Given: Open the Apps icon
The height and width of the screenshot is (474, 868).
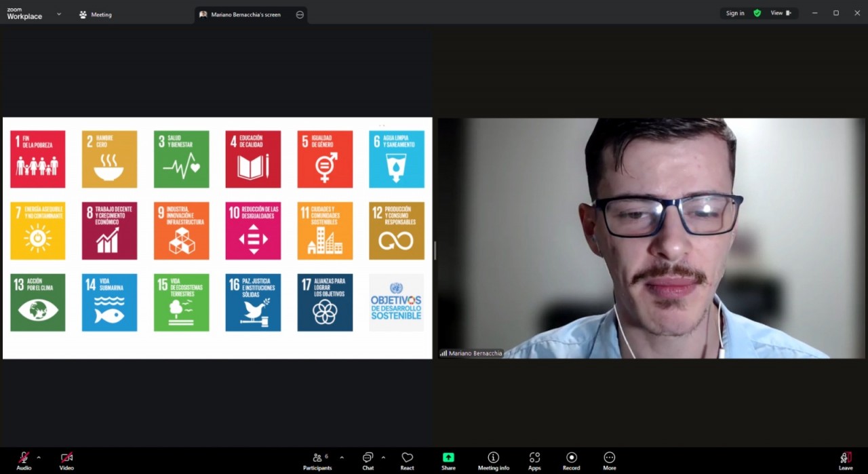Looking at the screenshot, I should (x=534, y=458).
